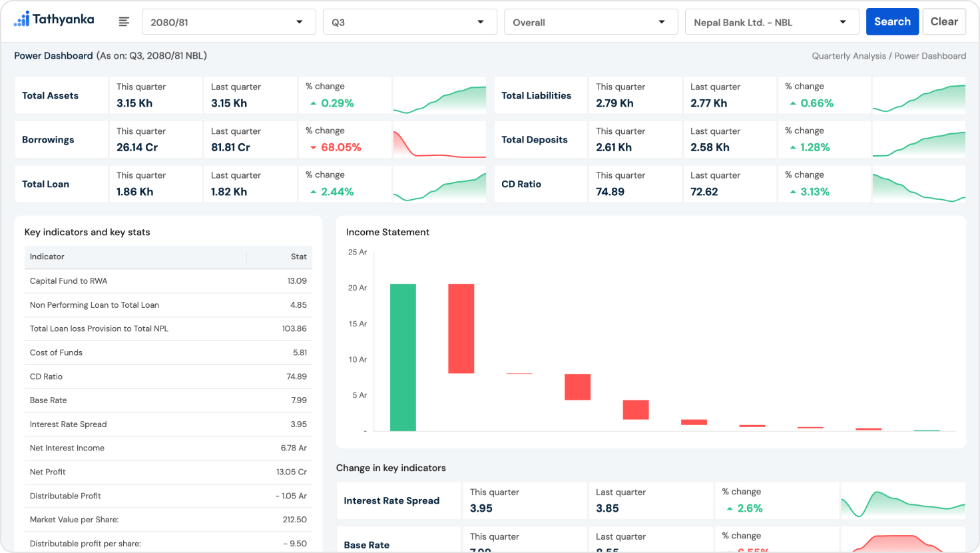This screenshot has width=980, height=553.
Task: Select the Net Profit table row
Action: (168, 472)
